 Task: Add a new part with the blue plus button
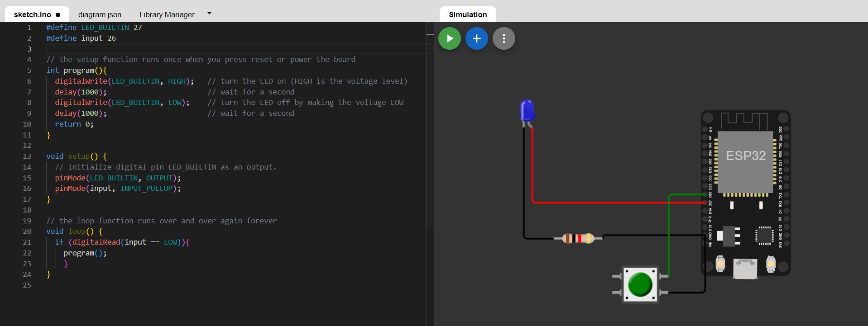pyautogui.click(x=476, y=38)
